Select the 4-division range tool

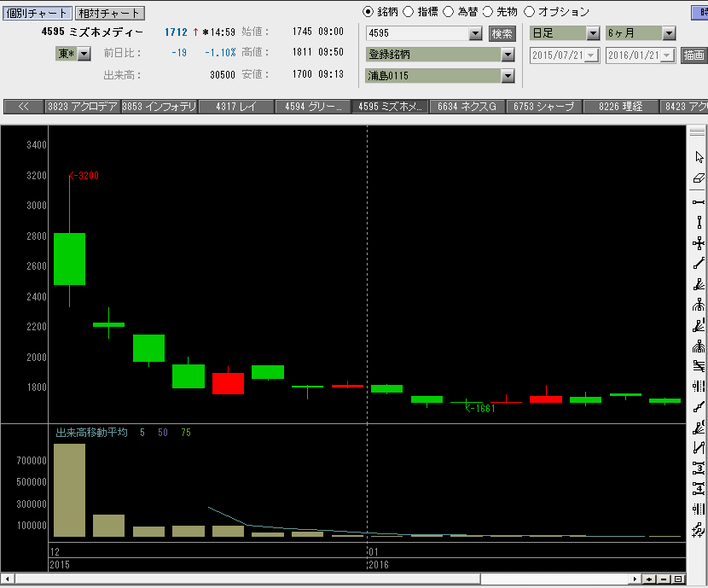[699, 488]
